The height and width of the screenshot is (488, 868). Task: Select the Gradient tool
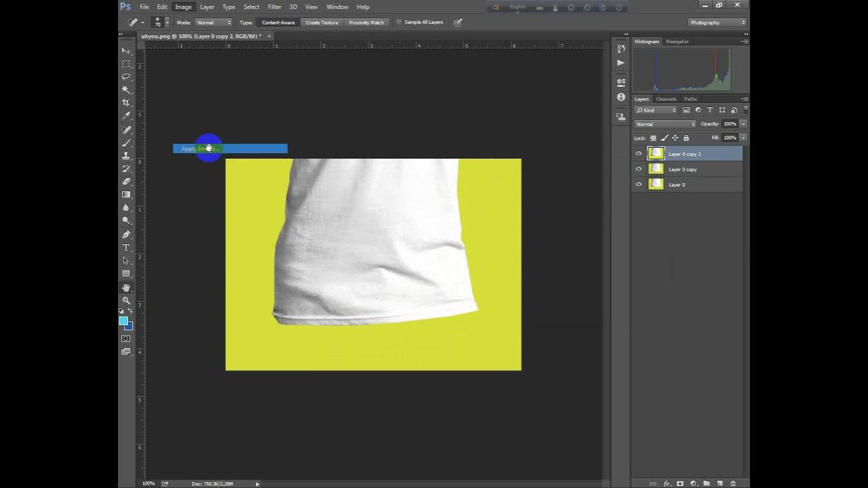(126, 195)
